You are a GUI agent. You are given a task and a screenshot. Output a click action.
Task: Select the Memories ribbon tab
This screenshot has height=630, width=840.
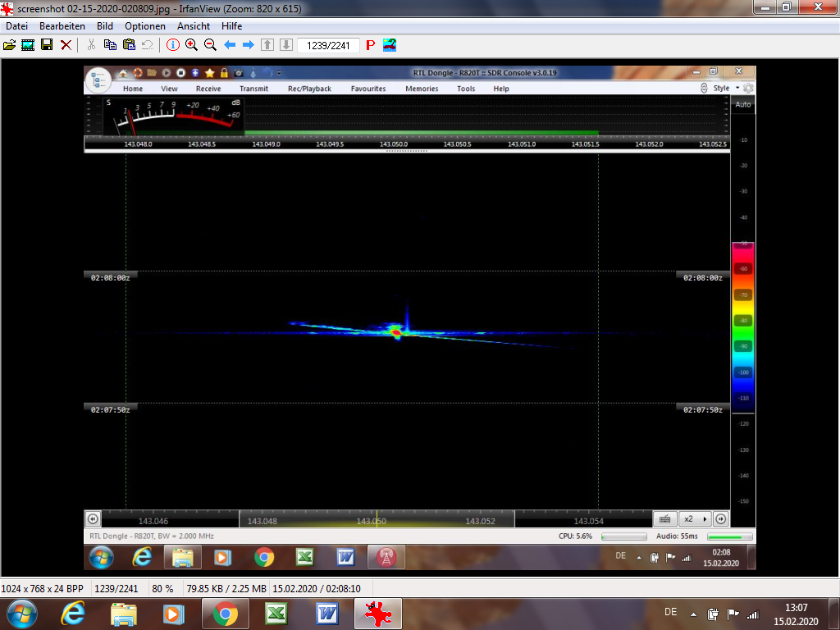tap(422, 89)
